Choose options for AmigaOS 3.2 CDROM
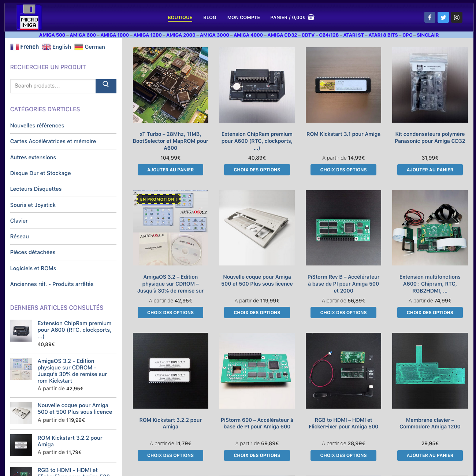476x476 pixels. (x=171, y=313)
